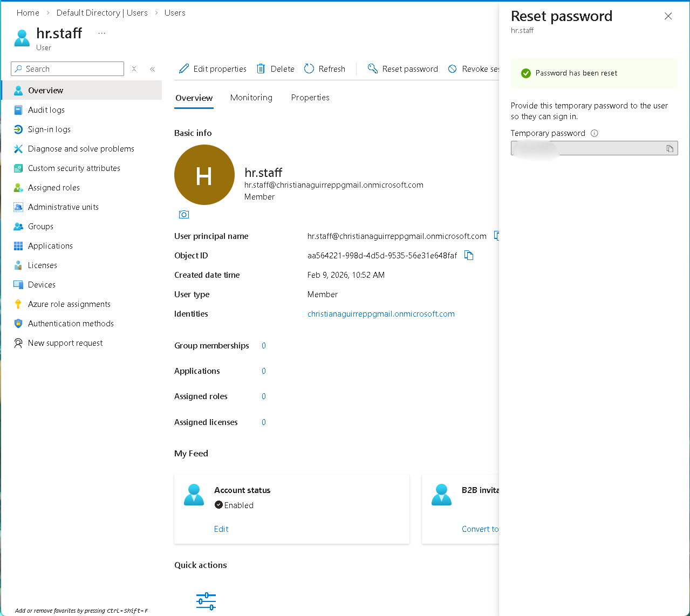Open the camera icon to change profile picture
The height and width of the screenshot is (616, 690).
click(x=183, y=214)
